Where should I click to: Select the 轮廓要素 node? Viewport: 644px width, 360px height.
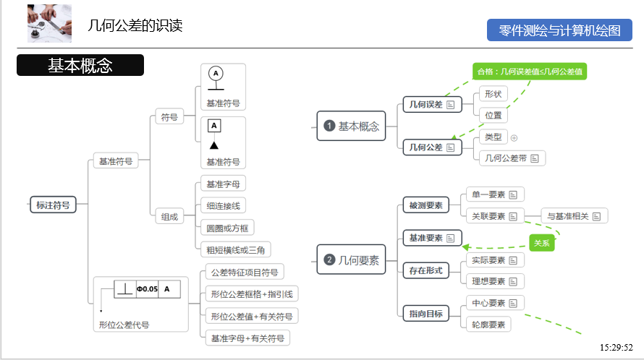click(488, 325)
